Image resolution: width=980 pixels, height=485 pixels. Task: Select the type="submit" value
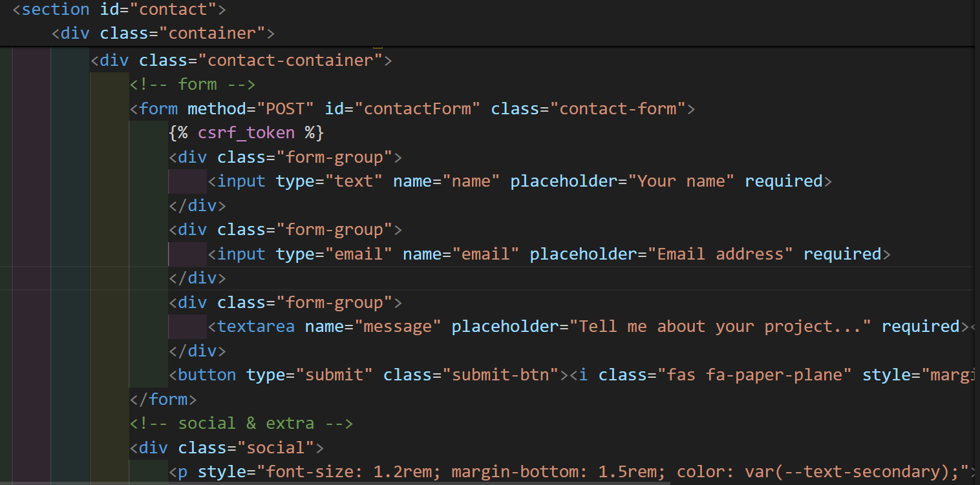(x=334, y=375)
